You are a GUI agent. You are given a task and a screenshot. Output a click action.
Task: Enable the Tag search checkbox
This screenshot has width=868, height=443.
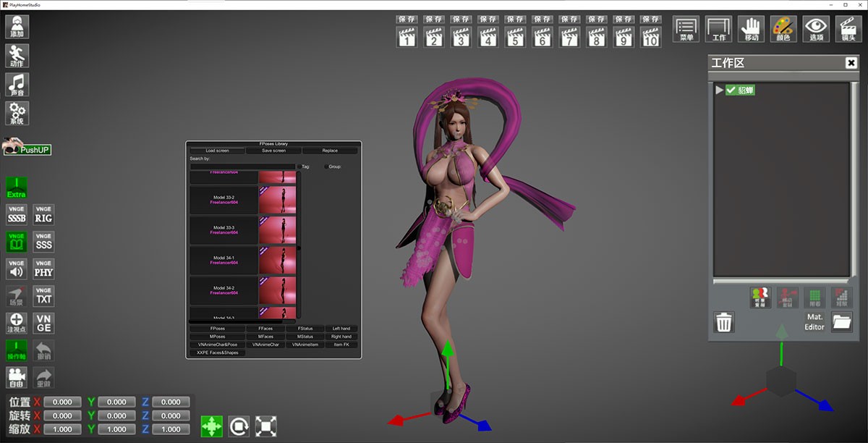click(x=299, y=166)
